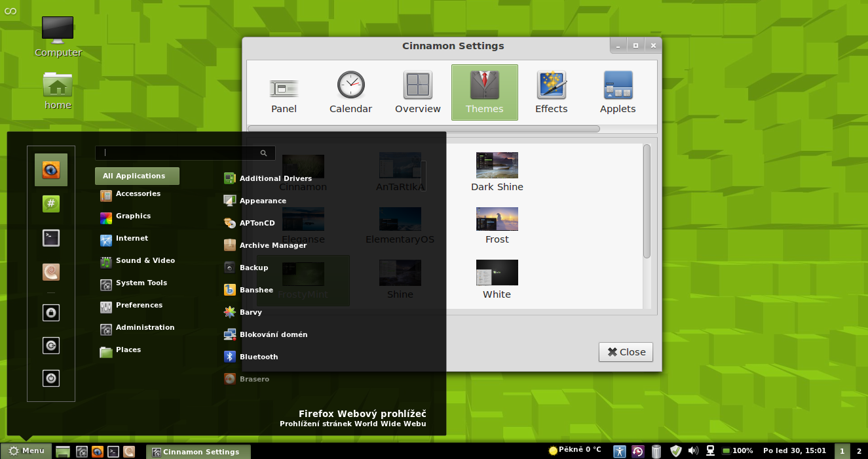Click the lock screen icon in the menu
Viewport: 868px width, 459px height.
(x=51, y=313)
